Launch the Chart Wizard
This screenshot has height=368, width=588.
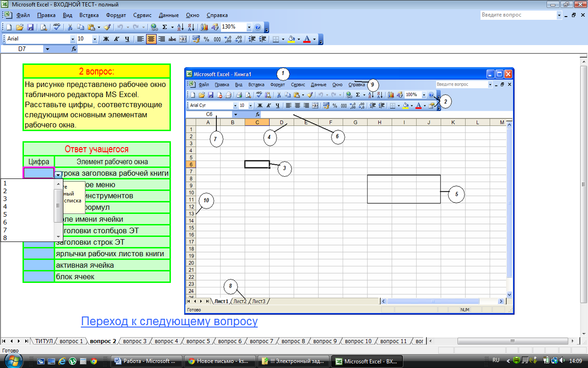pos(204,27)
